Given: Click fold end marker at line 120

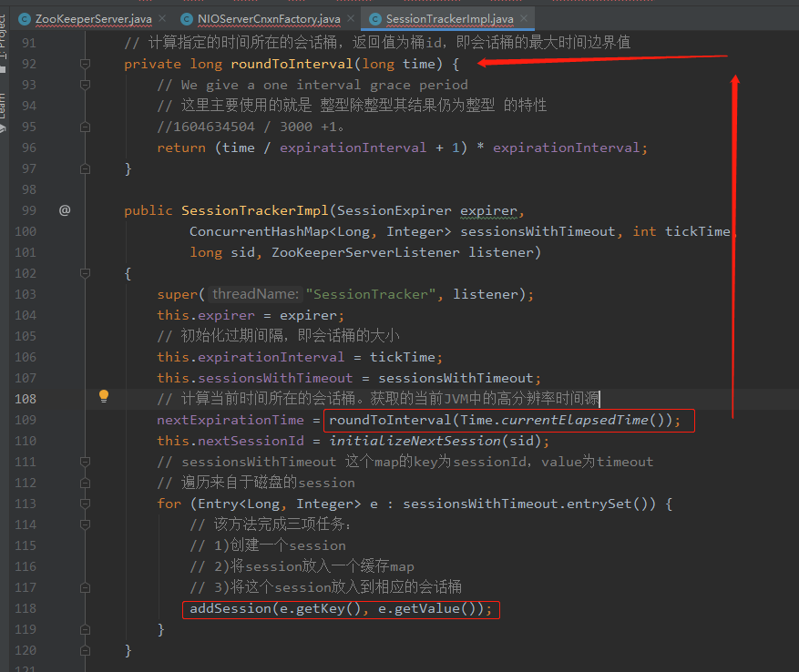Looking at the screenshot, I should point(85,650).
